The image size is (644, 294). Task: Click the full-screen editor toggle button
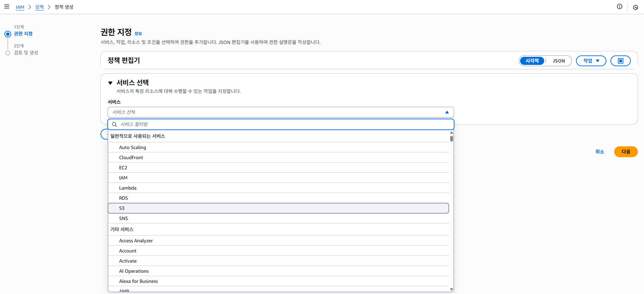[x=620, y=61]
